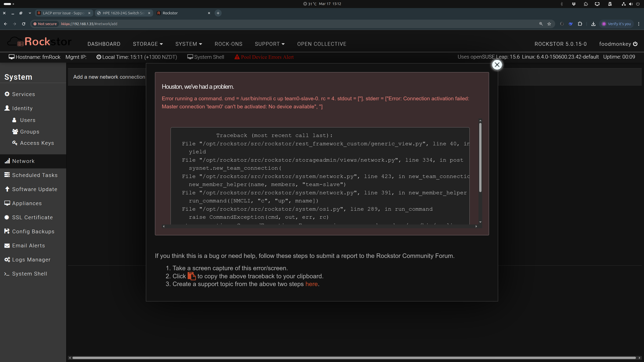
Task: Open SSL Certificate in sidebar
Action: [x=33, y=217]
